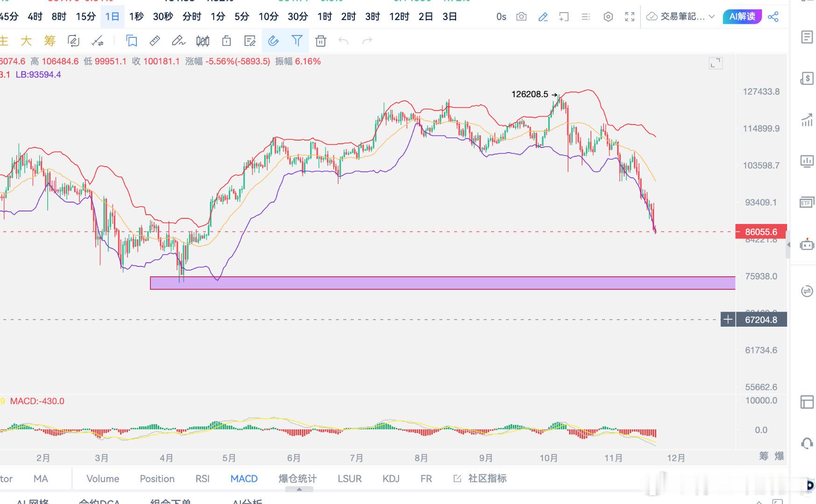Redo the last drawing action
This screenshot has width=816, height=504.
tap(367, 41)
